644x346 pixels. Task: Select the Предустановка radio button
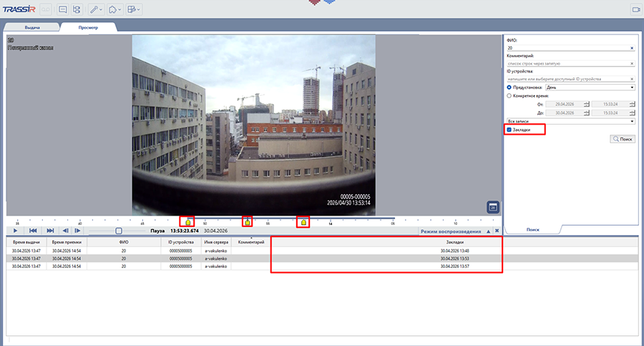pos(509,87)
